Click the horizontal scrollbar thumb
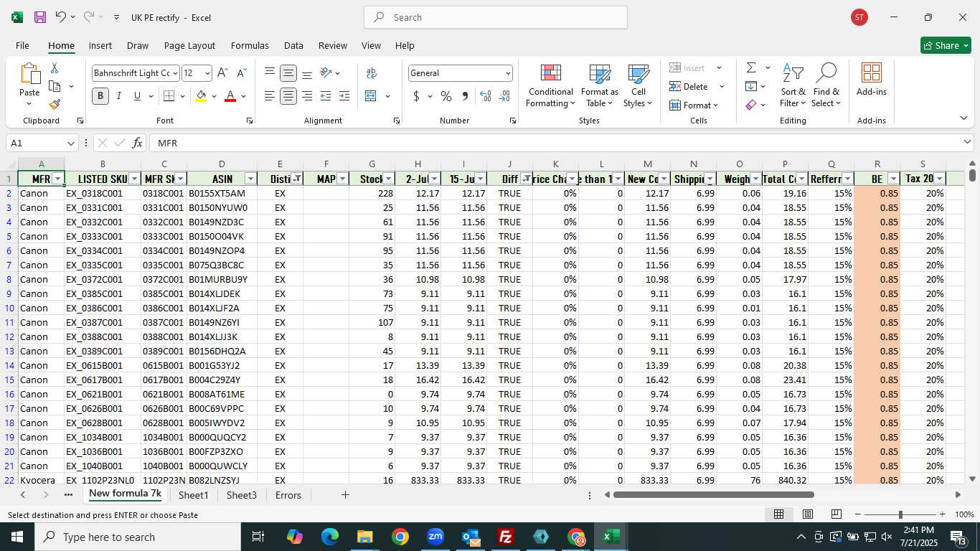This screenshot has width=980, height=551. 714,494
